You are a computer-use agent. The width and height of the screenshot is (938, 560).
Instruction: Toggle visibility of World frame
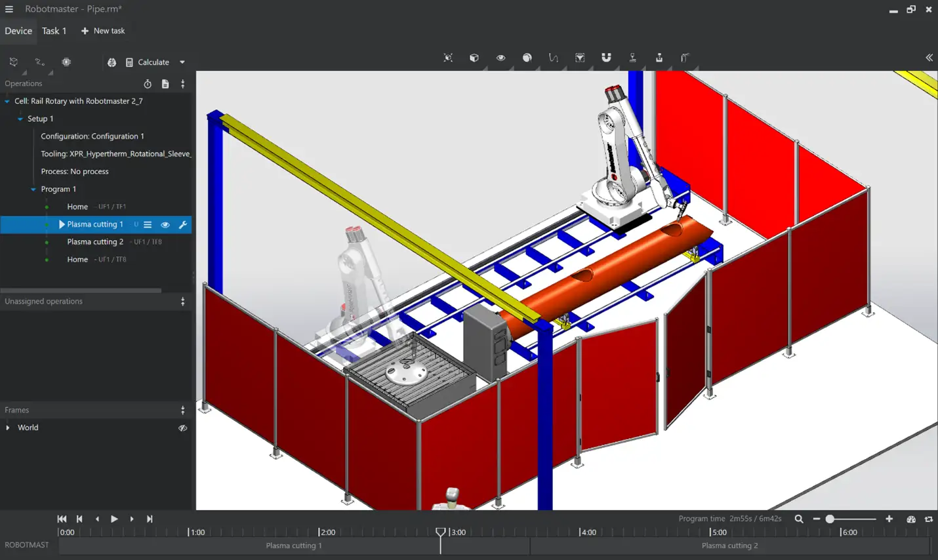[183, 428]
